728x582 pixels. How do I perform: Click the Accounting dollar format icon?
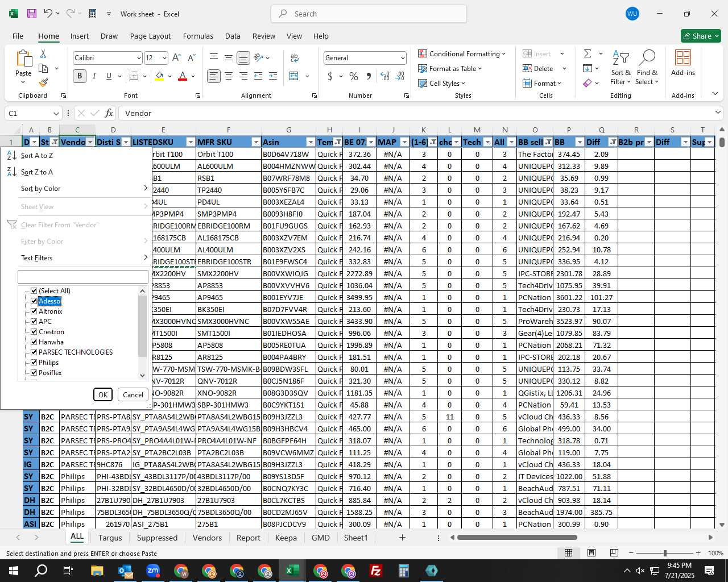330,76
